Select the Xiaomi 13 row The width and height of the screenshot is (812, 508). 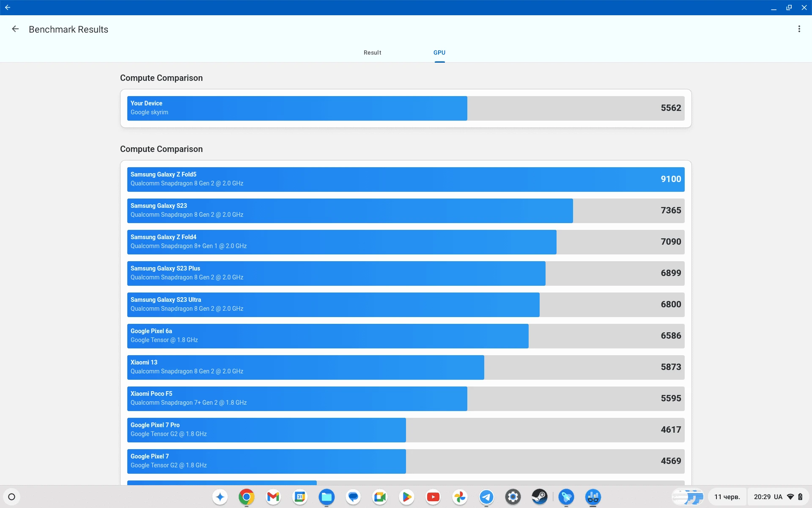(406, 367)
